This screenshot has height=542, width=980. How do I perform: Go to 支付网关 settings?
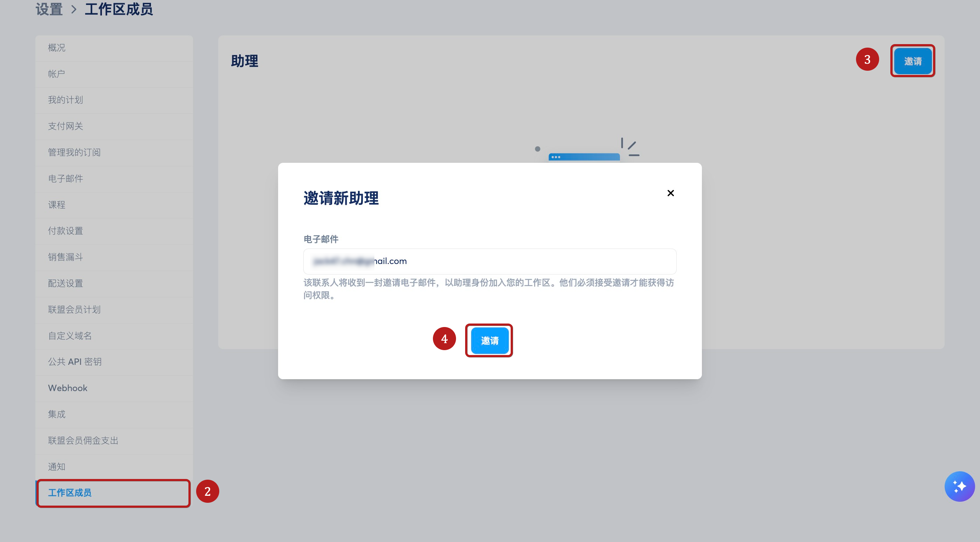coord(65,126)
